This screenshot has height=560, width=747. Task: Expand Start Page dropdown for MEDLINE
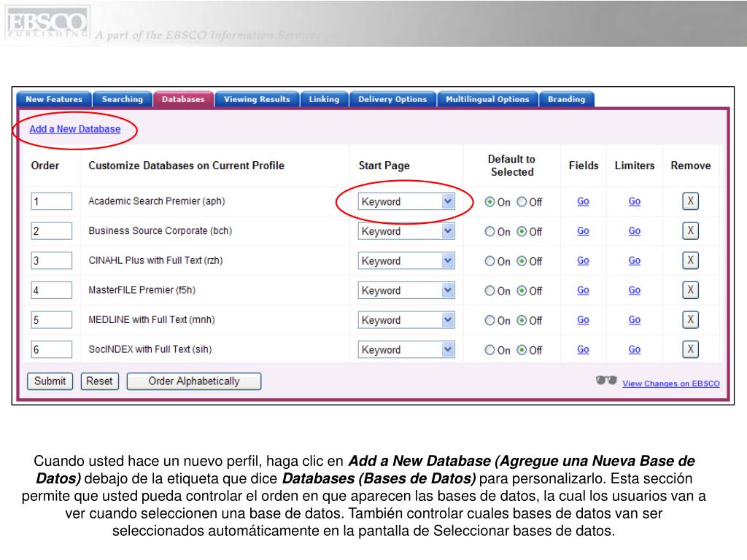click(x=406, y=319)
